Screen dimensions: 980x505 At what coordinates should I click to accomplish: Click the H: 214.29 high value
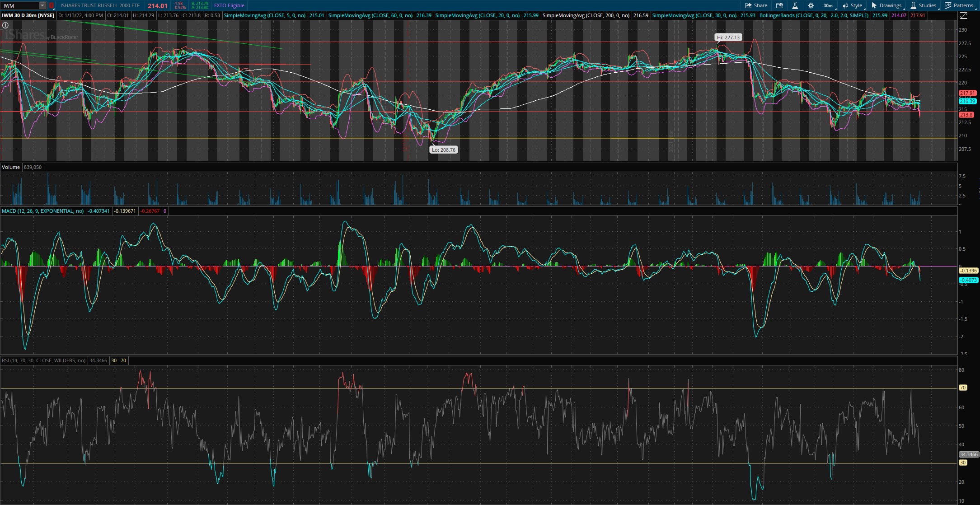(x=143, y=15)
